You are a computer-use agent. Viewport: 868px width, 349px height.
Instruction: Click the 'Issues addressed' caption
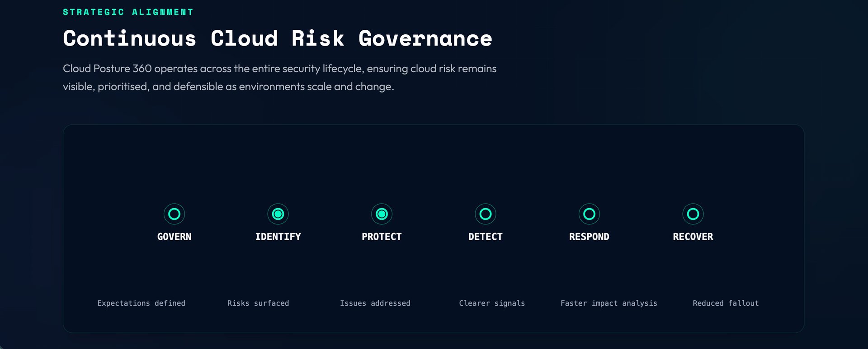375,303
